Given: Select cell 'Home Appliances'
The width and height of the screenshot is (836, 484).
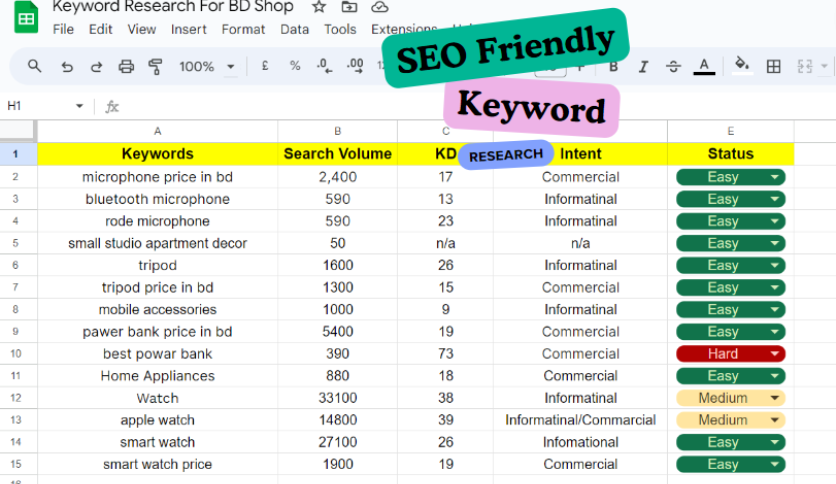Looking at the screenshot, I should tap(157, 376).
